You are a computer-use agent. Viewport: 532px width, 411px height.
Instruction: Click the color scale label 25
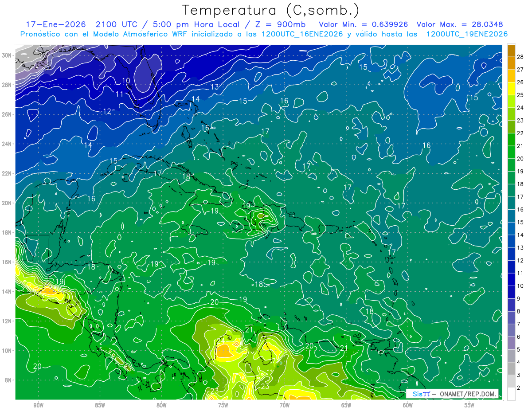pos(520,95)
